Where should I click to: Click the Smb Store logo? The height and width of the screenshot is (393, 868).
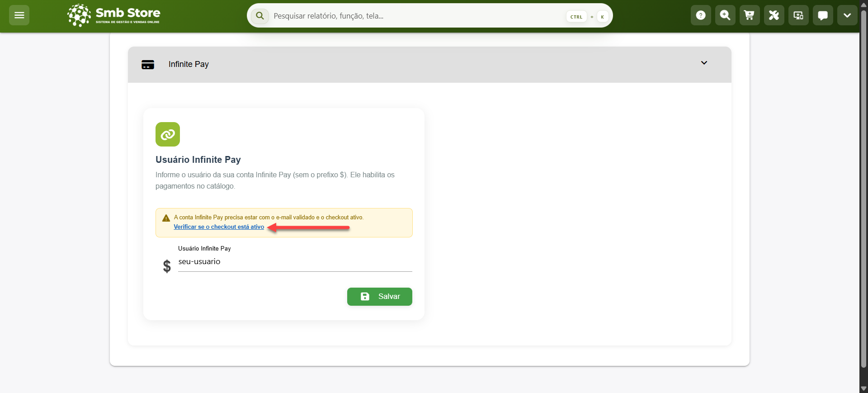(113, 15)
